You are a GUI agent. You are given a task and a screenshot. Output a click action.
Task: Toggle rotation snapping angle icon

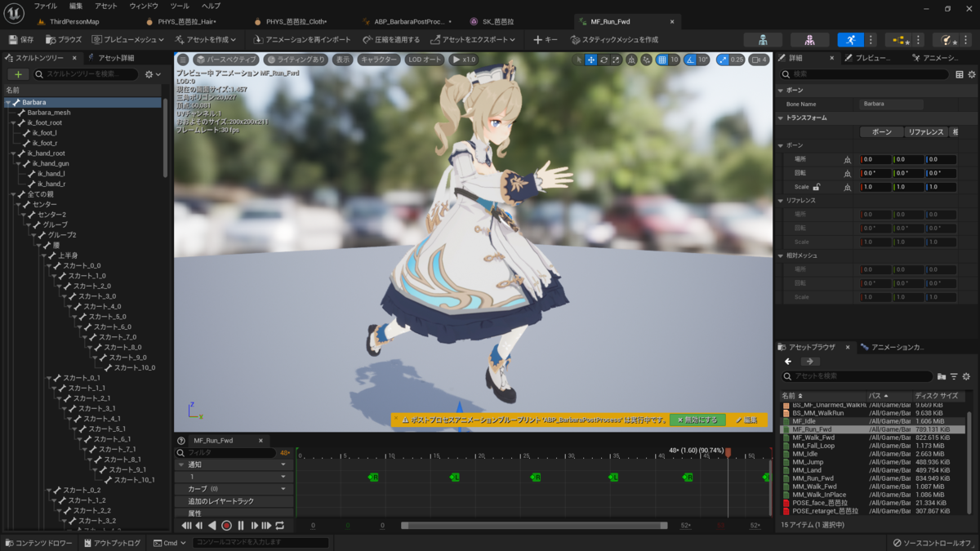coord(690,60)
